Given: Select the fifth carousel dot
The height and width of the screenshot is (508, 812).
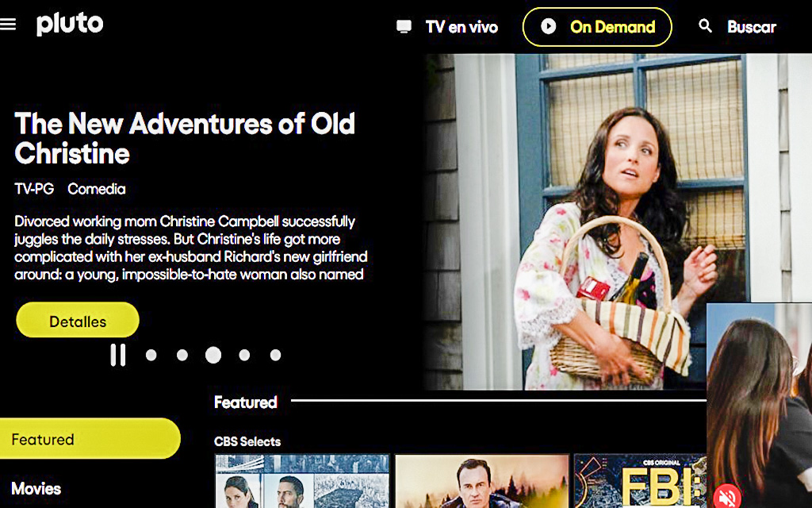Looking at the screenshot, I should [x=275, y=355].
